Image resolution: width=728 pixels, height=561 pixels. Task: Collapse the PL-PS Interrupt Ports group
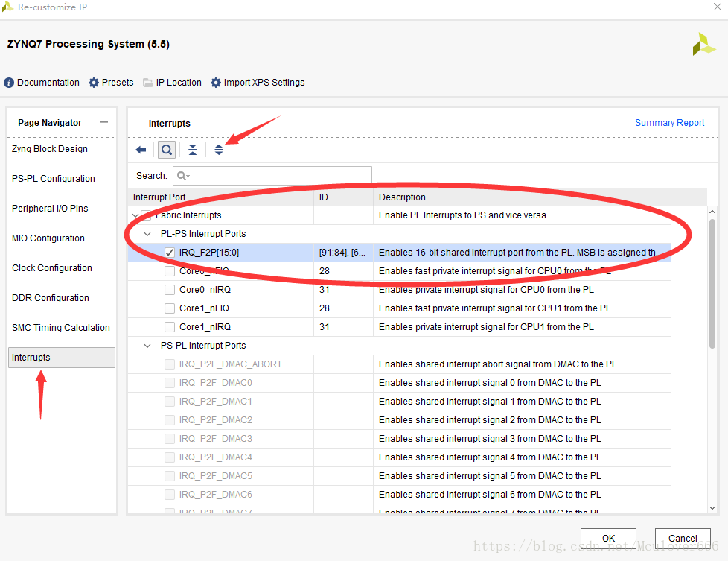point(147,234)
